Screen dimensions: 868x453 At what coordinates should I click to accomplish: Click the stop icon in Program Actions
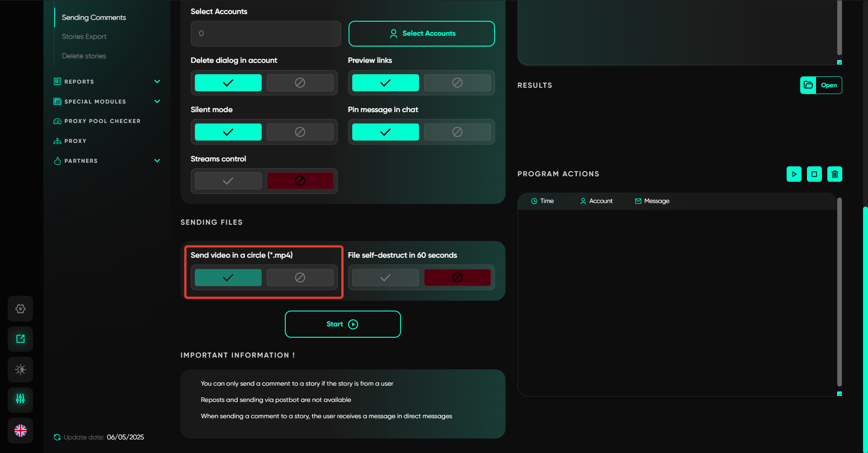(814, 174)
